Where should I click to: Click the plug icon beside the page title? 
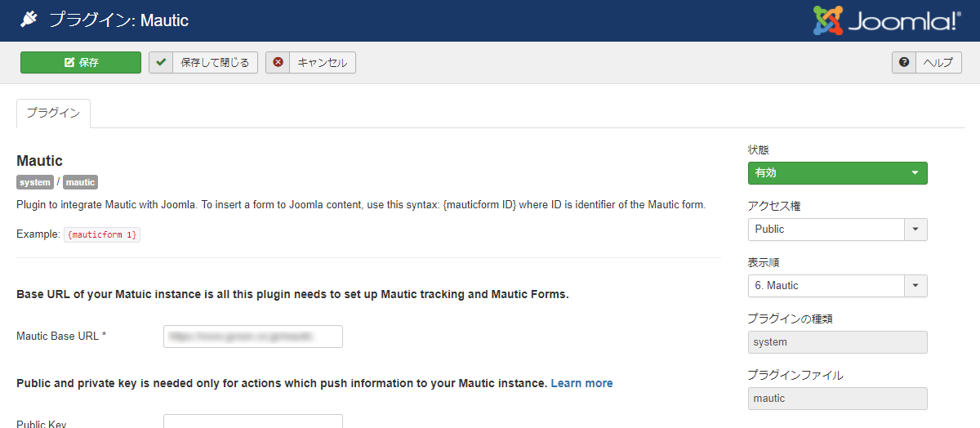[x=29, y=20]
